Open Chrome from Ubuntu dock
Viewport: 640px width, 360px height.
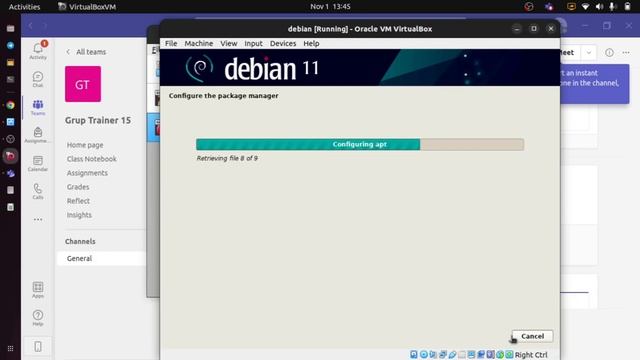point(10,105)
